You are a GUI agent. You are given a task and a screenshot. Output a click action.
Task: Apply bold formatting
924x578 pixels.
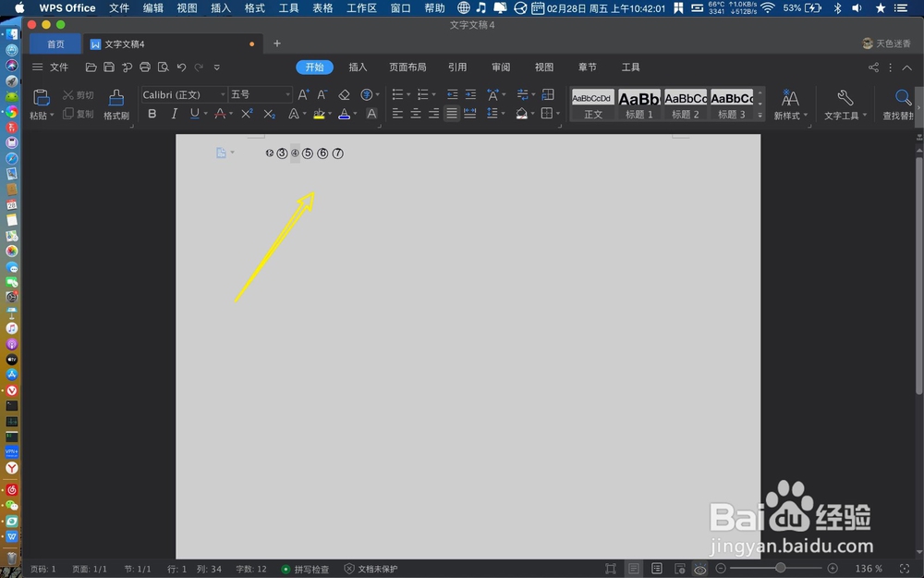coord(152,114)
